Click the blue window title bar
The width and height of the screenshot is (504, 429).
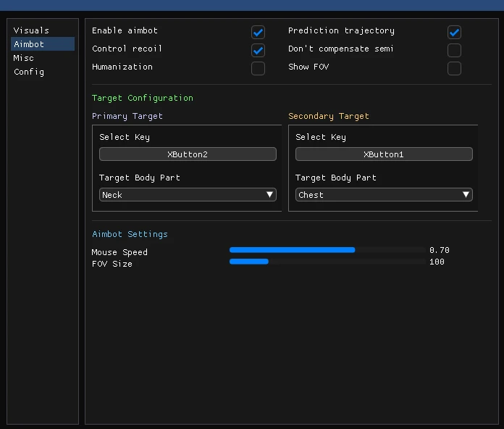tap(252, 5)
